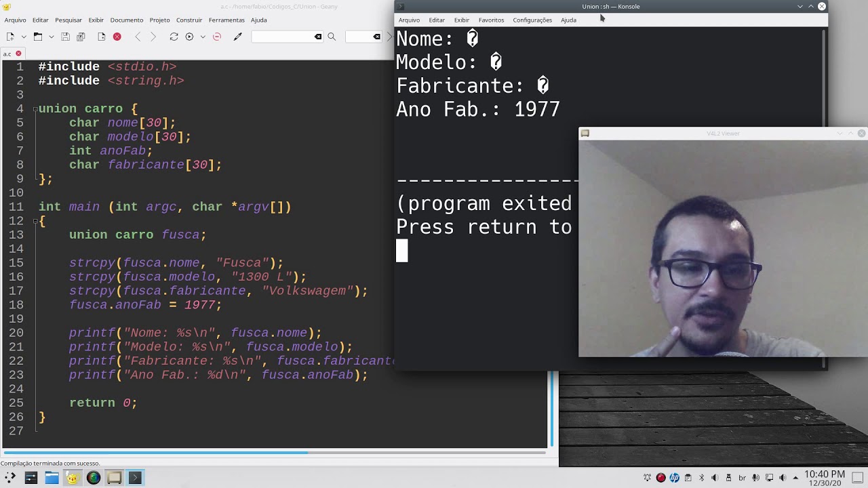Click the br keyboard layout indicator
This screenshot has height=488, width=868.
[x=742, y=478]
